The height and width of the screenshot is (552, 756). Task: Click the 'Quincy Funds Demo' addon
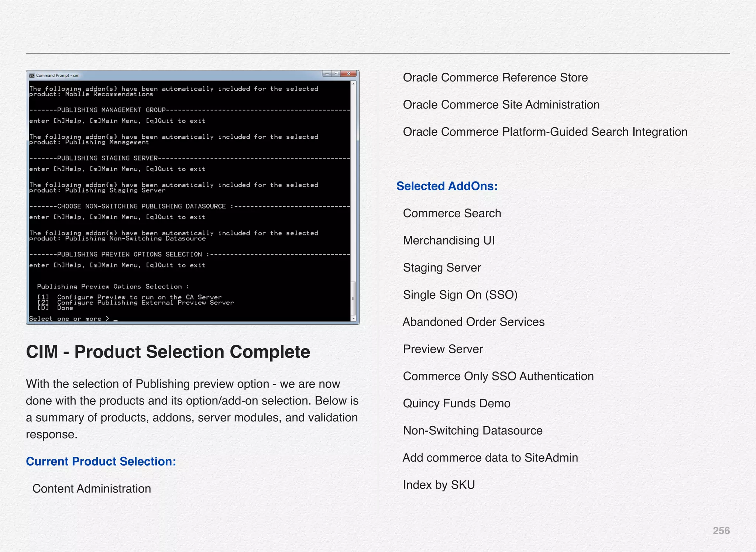pos(457,403)
